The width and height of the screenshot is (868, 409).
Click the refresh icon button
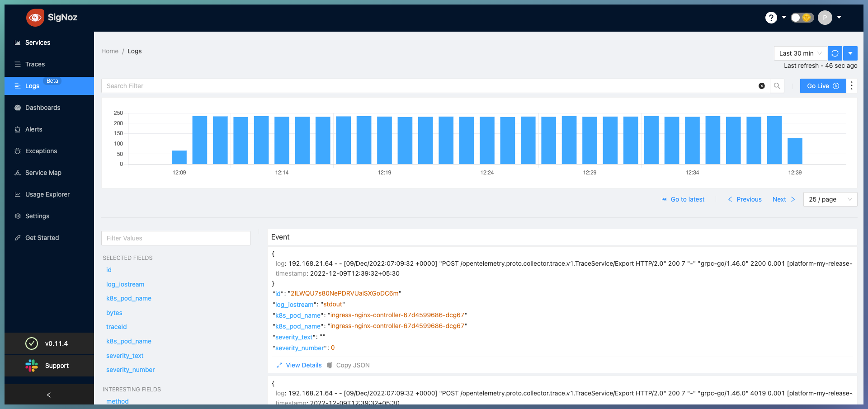click(x=835, y=53)
